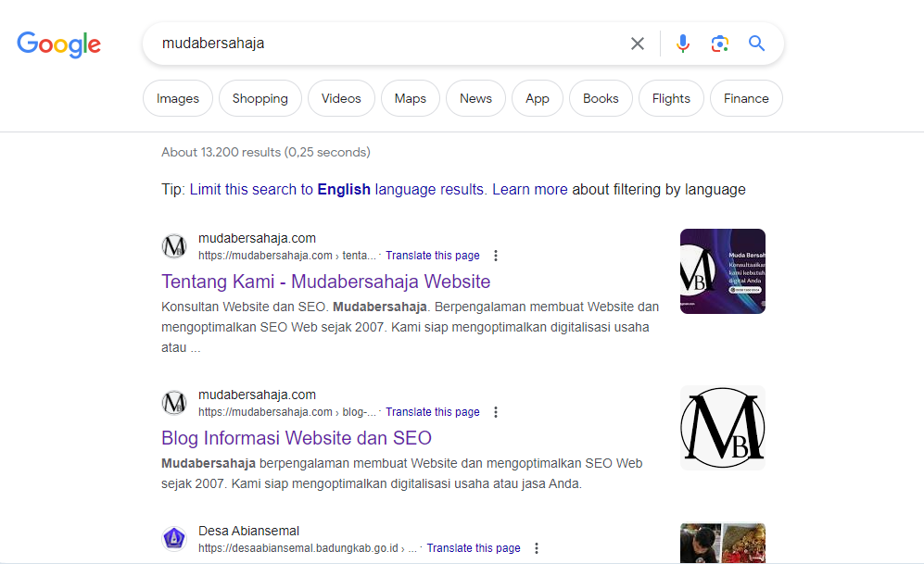Click the Google logo
Image resolution: width=924 pixels, height=564 pixels.
pyautogui.click(x=58, y=44)
